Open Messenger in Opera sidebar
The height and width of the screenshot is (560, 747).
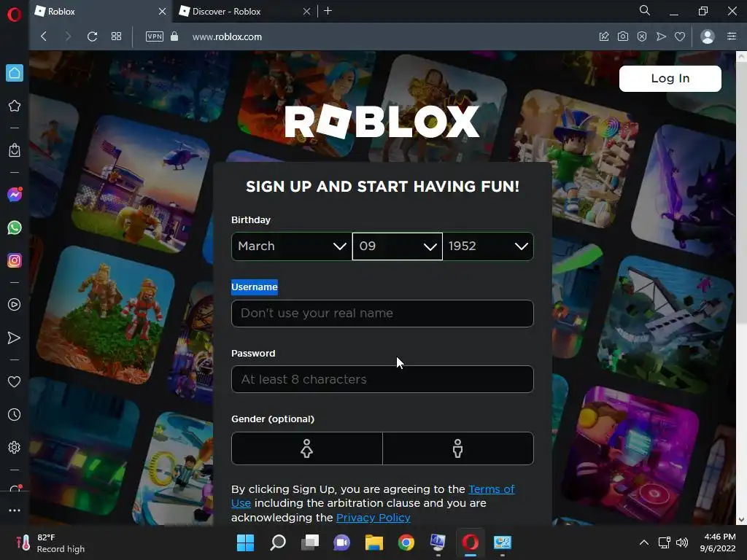tap(15, 194)
